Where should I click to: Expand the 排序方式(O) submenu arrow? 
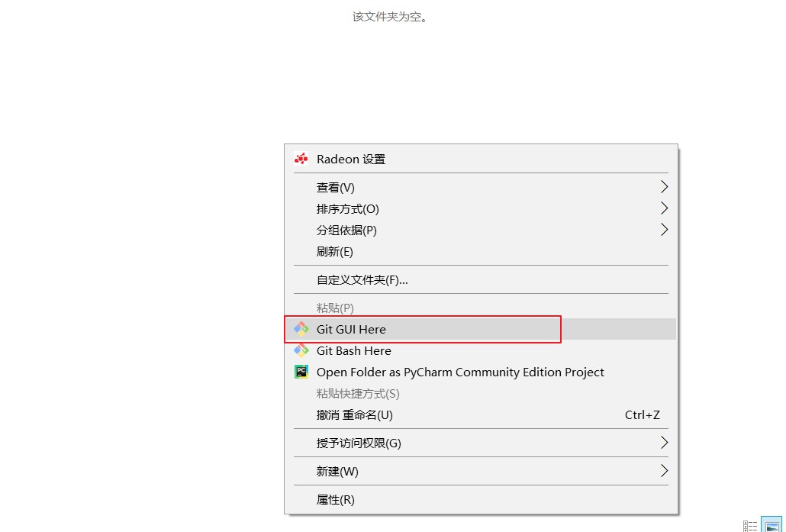pos(664,208)
